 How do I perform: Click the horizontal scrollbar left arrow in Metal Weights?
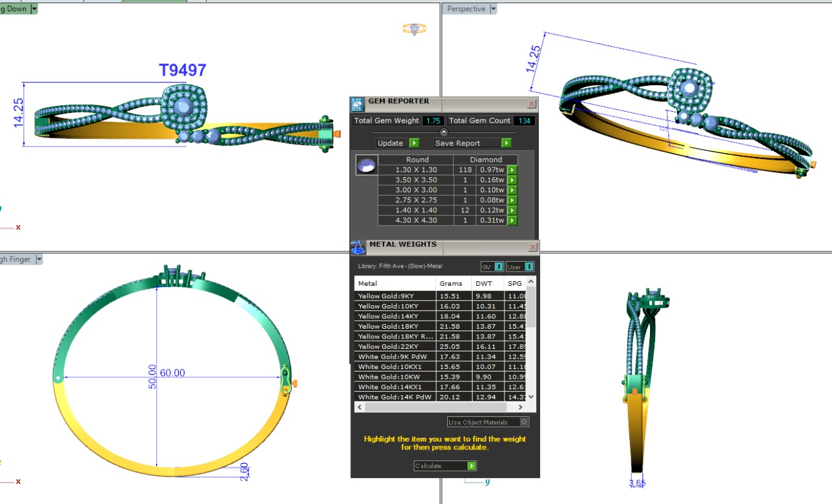(359, 407)
